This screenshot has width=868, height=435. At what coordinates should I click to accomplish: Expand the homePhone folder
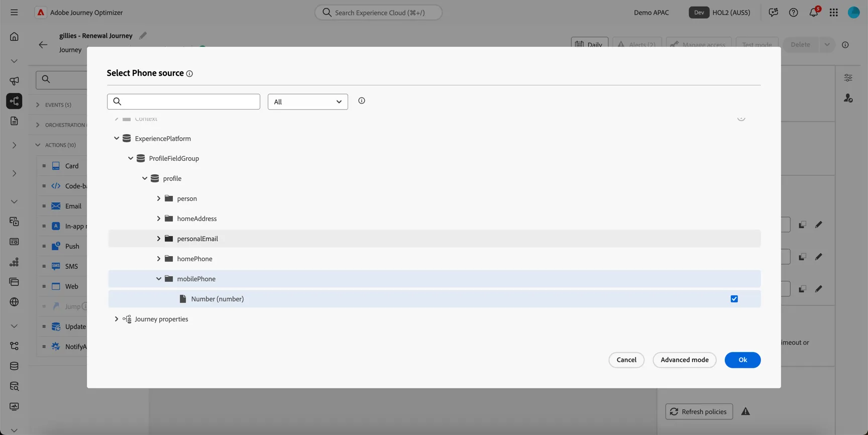click(x=159, y=259)
